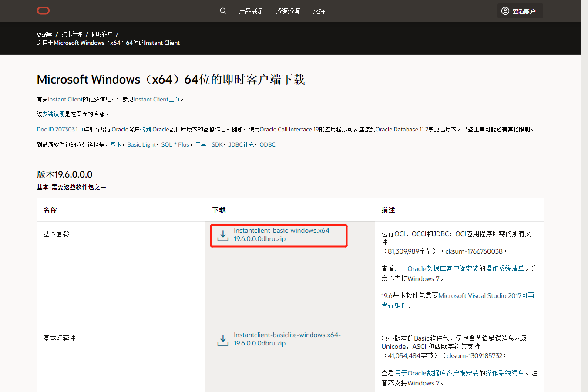Click the 描述 column header
Viewport: 588px width, 392px height.
pos(388,210)
